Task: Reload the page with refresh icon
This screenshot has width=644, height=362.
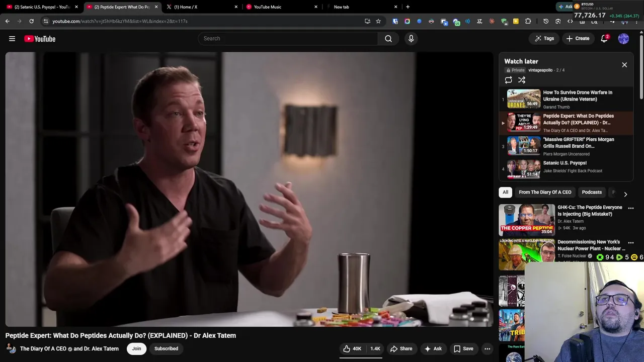Action: point(32,21)
